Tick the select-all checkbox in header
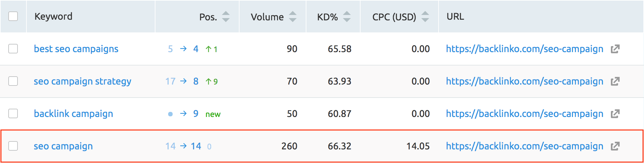644x164 pixels. 13,16
